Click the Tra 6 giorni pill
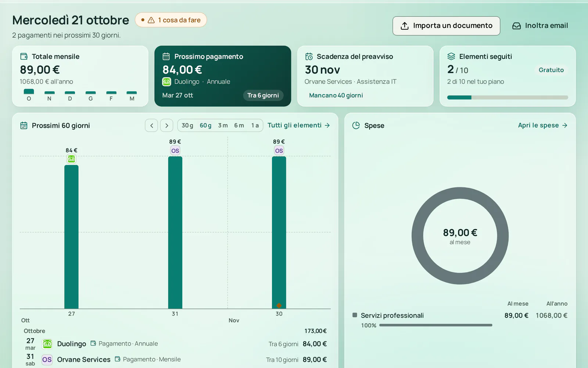This screenshot has height=368, width=588. [263, 95]
